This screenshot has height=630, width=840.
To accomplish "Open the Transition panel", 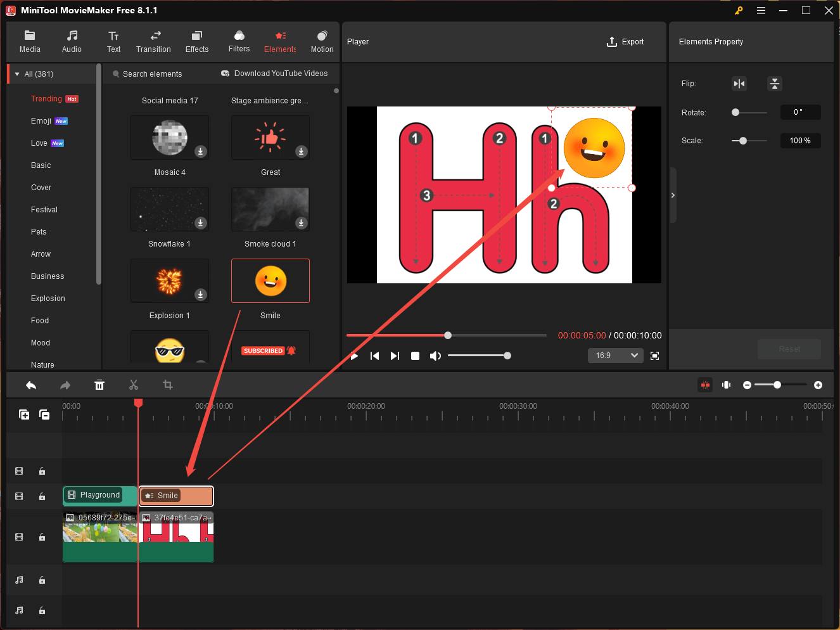I will [x=153, y=42].
